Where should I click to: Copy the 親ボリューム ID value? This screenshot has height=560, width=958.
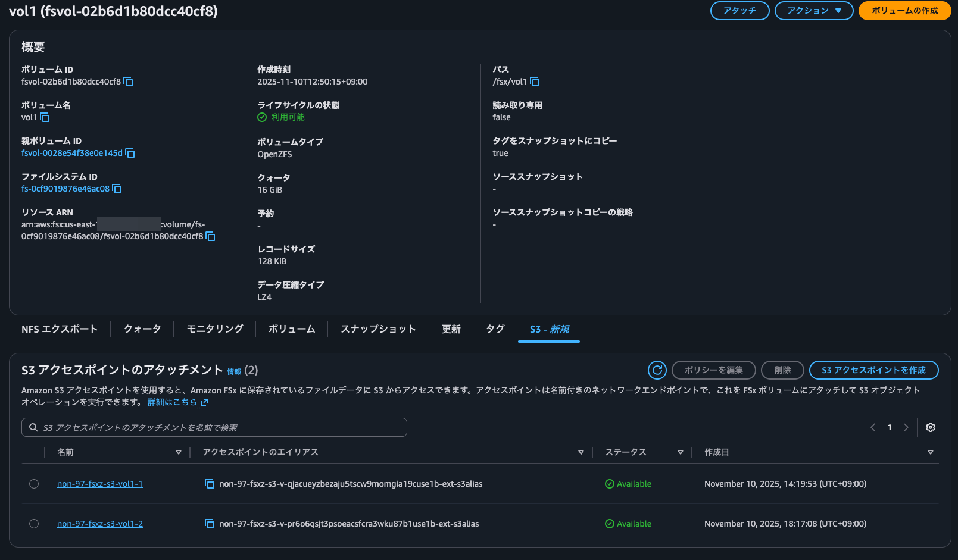pos(131,153)
